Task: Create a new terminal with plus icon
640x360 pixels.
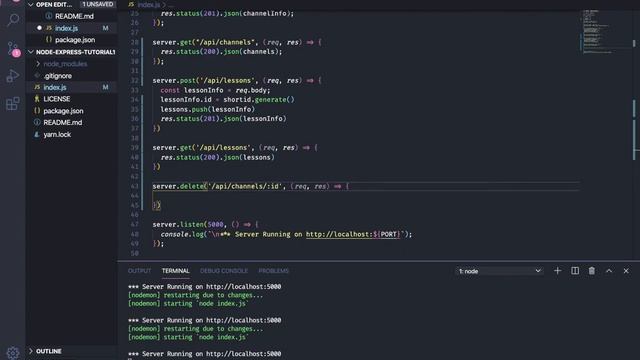Action: (x=557, y=271)
